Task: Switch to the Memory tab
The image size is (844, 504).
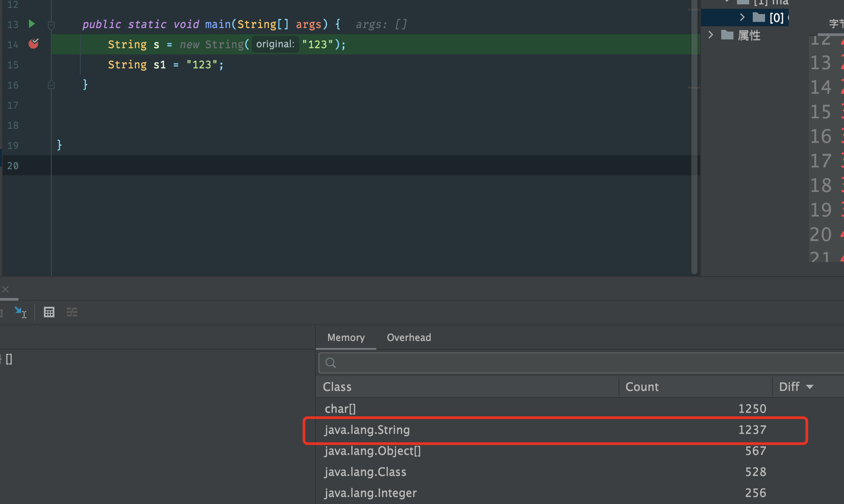Action: pyautogui.click(x=346, y=337)
